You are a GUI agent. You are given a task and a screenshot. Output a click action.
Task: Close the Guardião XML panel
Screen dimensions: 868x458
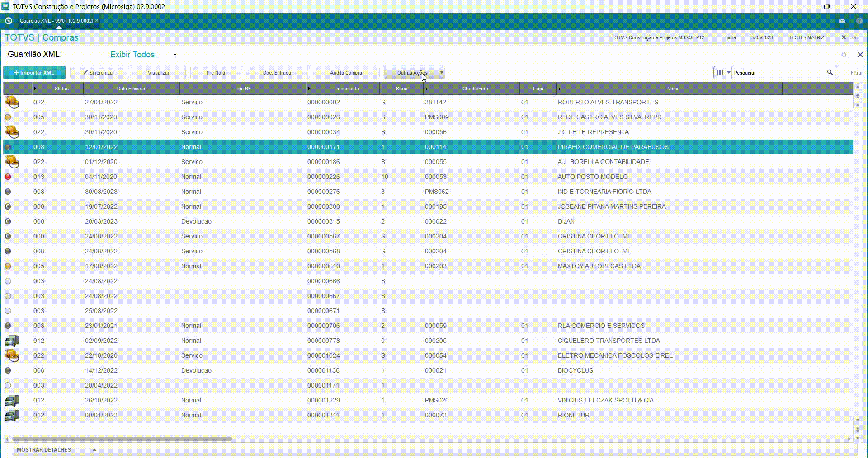[x=860, y=55]
